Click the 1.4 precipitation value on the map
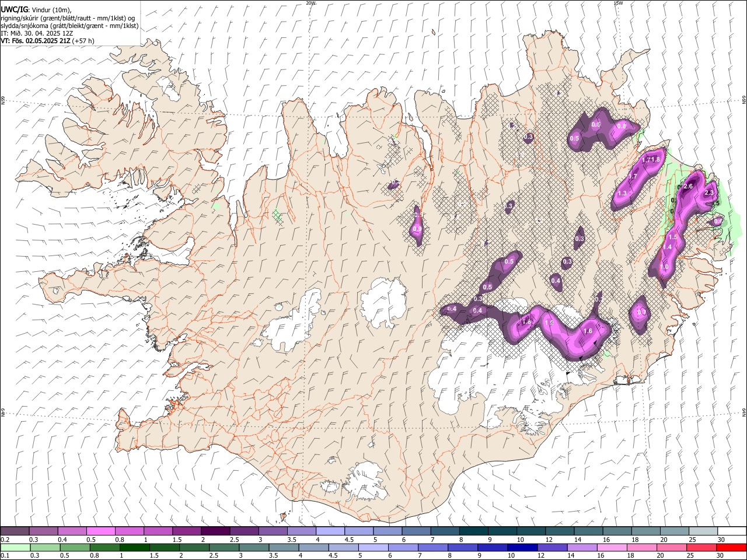 click(668, 247)
